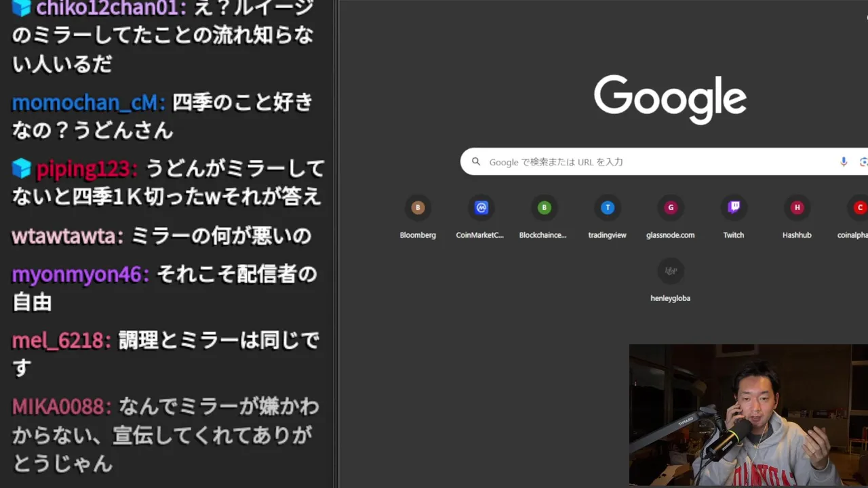Click the badge beside chiko12chan01
The width and height of the screenshot is (868, 488).
click(x=22, y=7)
